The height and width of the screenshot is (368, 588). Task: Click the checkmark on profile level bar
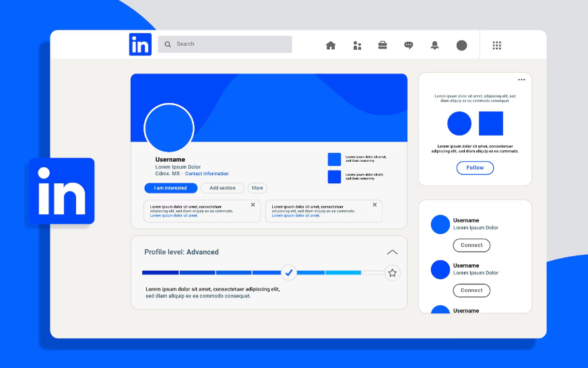pyautogui.click(x=289, y=273)
